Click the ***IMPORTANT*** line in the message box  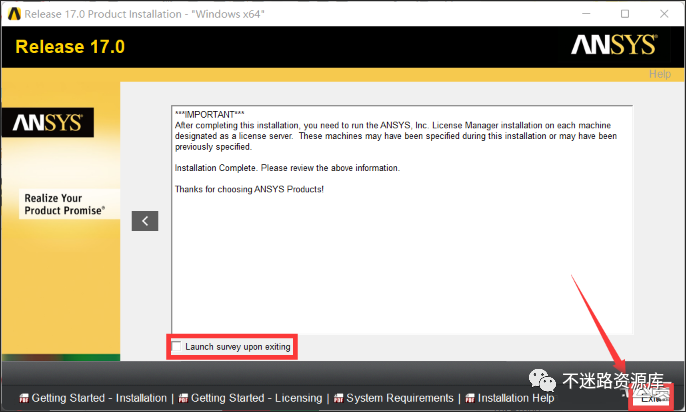(210, 115)
